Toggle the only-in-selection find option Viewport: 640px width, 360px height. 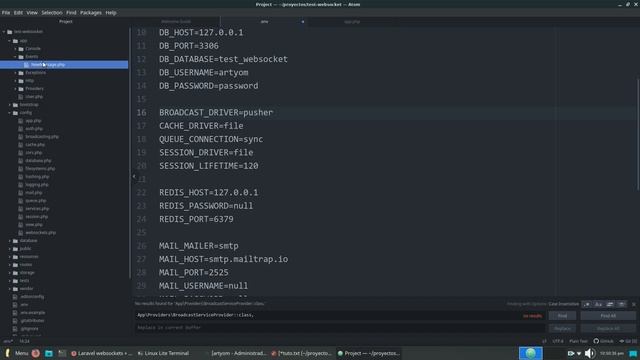click(610, 304)
